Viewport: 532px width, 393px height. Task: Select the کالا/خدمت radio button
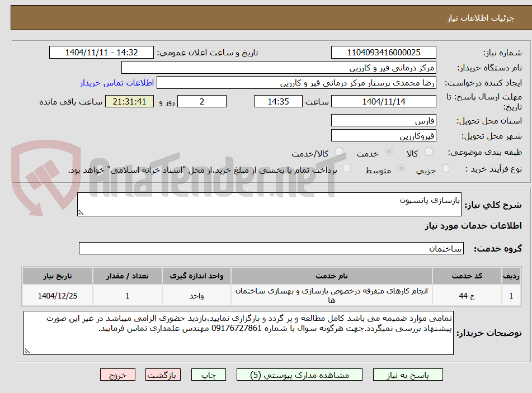coord(338,152)
